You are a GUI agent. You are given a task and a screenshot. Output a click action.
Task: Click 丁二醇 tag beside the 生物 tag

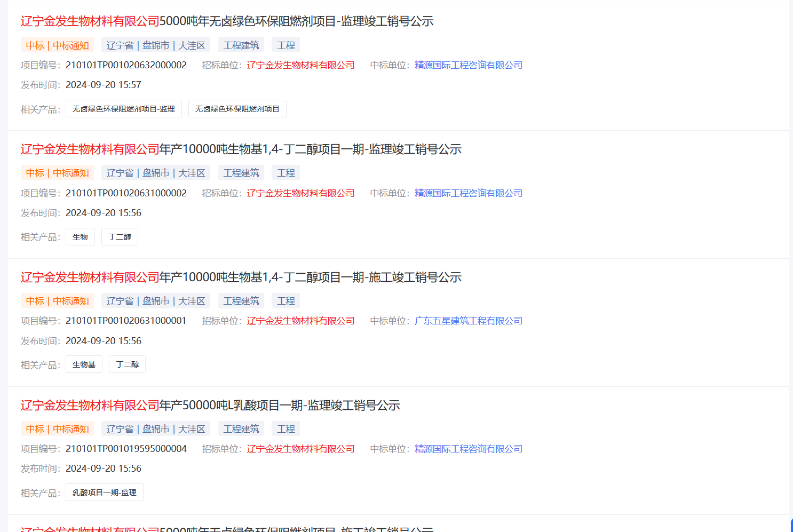pyautogui.click(x=120, y=237)
